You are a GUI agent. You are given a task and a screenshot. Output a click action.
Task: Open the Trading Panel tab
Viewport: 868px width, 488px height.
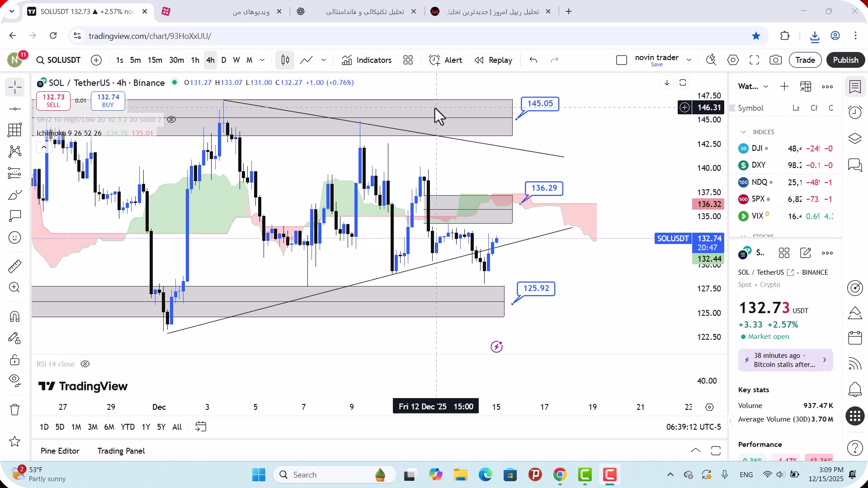coord(121,451)
